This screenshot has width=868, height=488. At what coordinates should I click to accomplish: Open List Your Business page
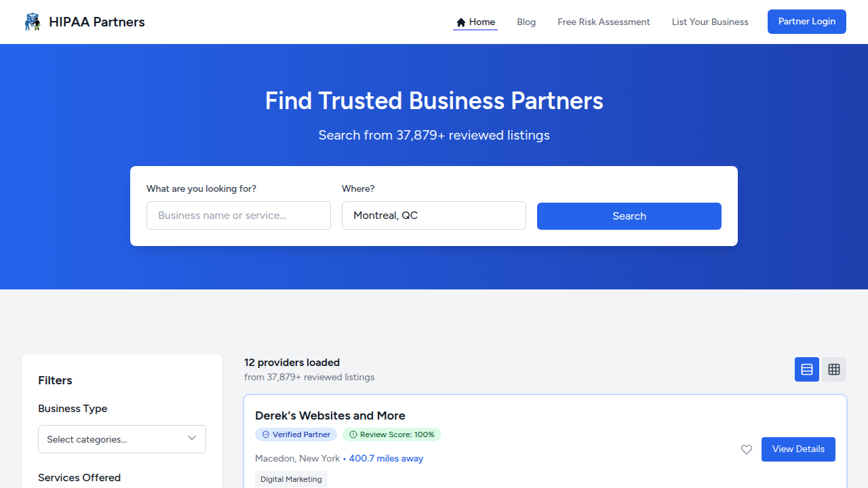[710, 22]
